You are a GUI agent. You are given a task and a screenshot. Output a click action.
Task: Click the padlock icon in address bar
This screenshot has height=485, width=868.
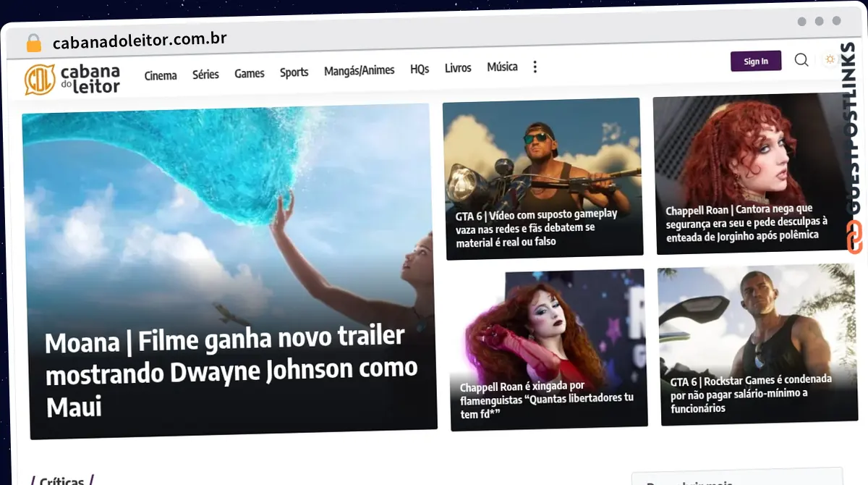click(34, 43)
